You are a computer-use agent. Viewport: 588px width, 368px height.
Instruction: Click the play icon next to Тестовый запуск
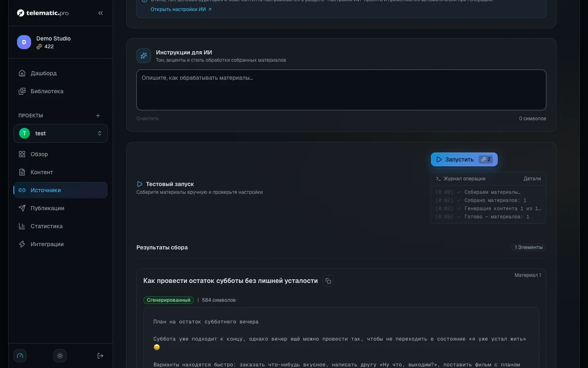[x=140, y=184]
